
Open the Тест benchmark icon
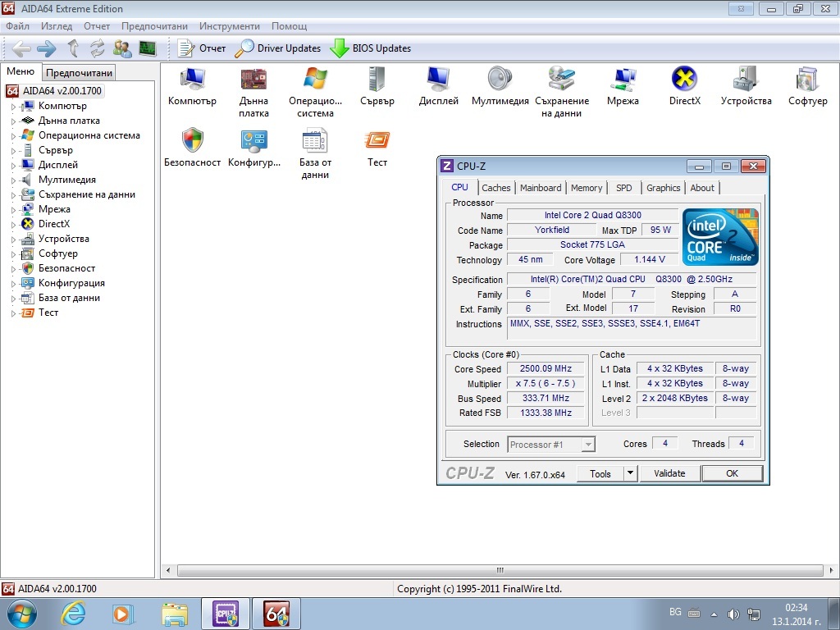tap(377, 140)
